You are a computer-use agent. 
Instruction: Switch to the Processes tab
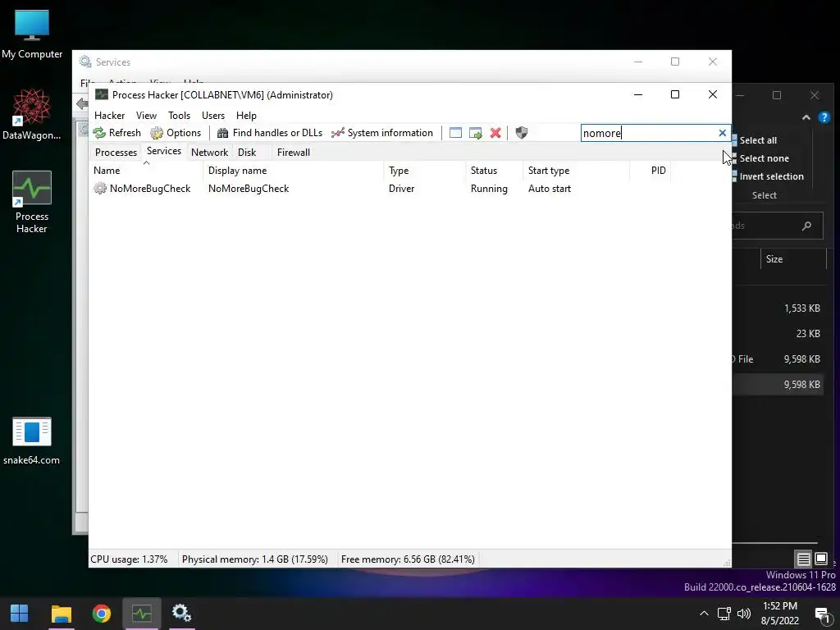(x=116, y=152)
